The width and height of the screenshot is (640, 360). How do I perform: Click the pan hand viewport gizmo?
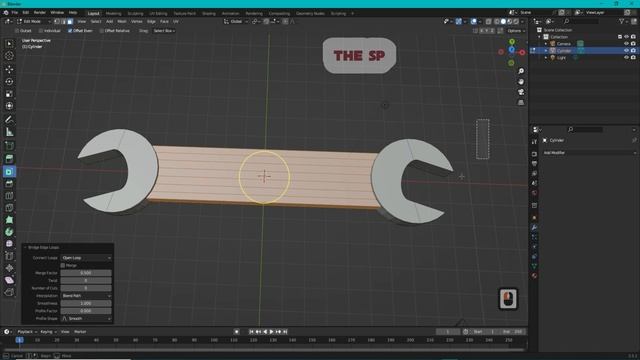tap(521, 82)
